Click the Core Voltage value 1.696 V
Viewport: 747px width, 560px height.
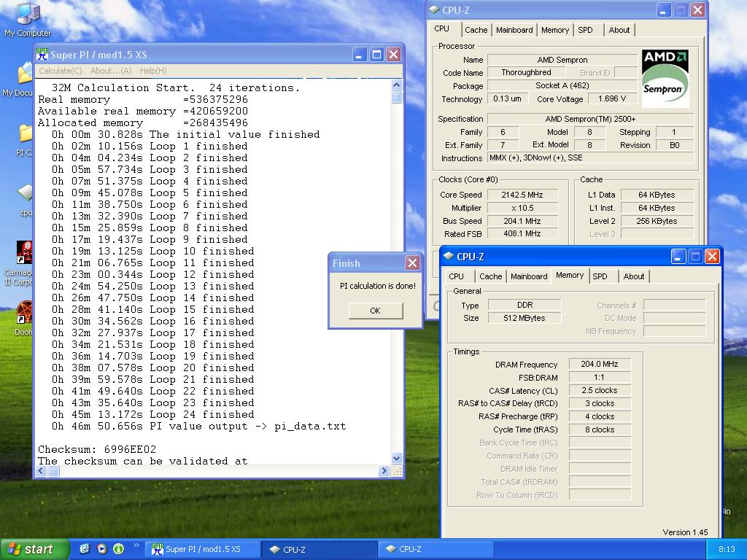click(x=612, y=98)
